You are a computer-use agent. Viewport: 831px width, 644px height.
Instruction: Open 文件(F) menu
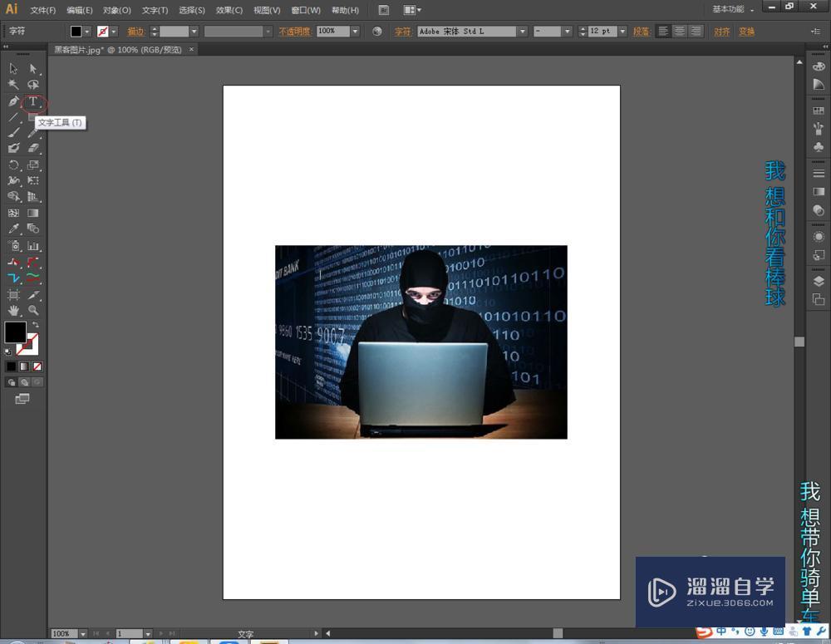43,11
